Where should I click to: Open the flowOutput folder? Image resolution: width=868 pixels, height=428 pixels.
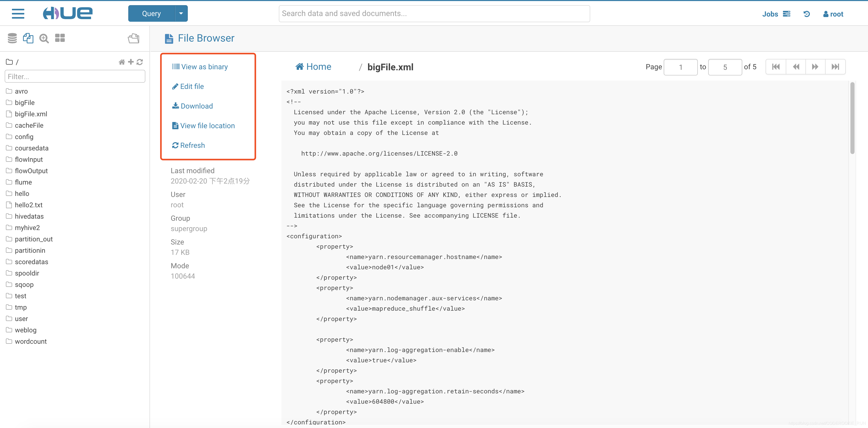point(31,171)
